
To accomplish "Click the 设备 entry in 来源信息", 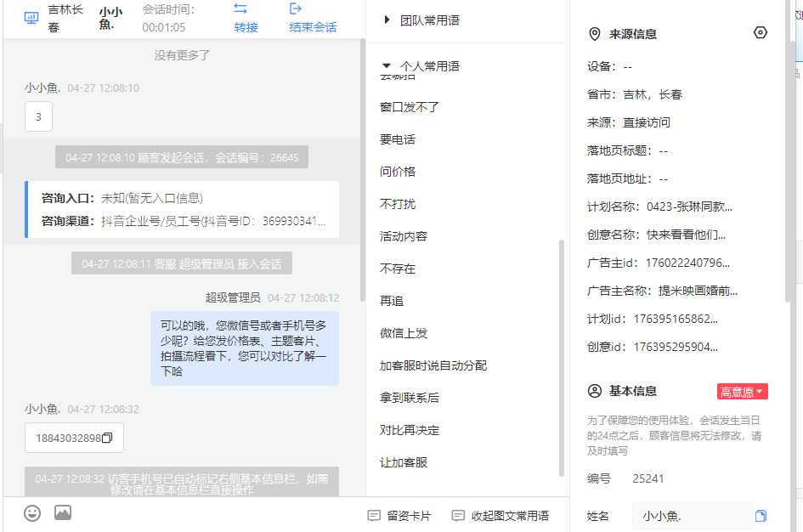I will (609, 66).
